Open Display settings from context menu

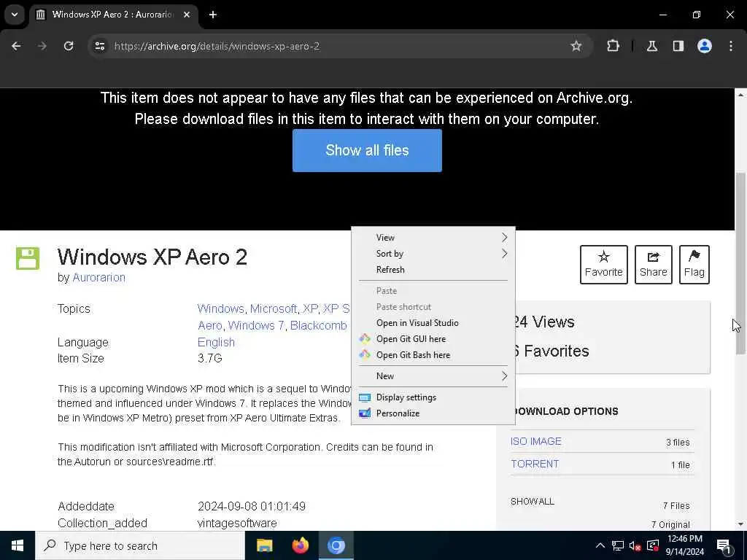point(433,397)
